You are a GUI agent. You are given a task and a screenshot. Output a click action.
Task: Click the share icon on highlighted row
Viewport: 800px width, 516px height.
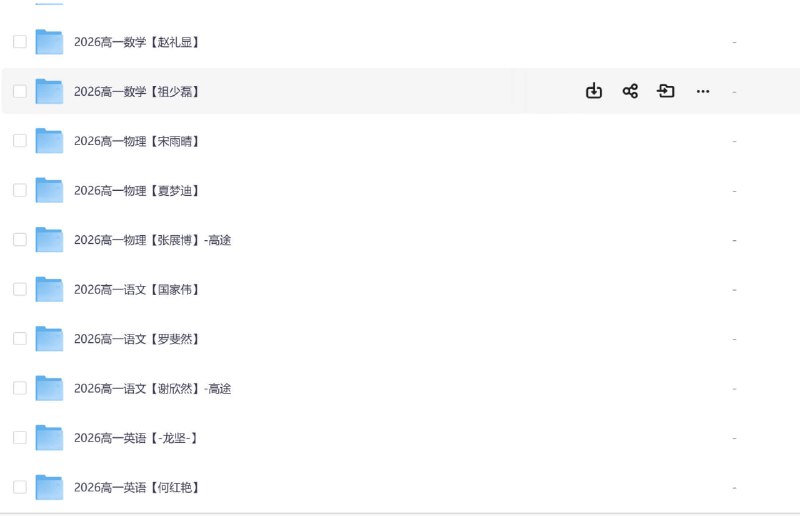point(630,91)
